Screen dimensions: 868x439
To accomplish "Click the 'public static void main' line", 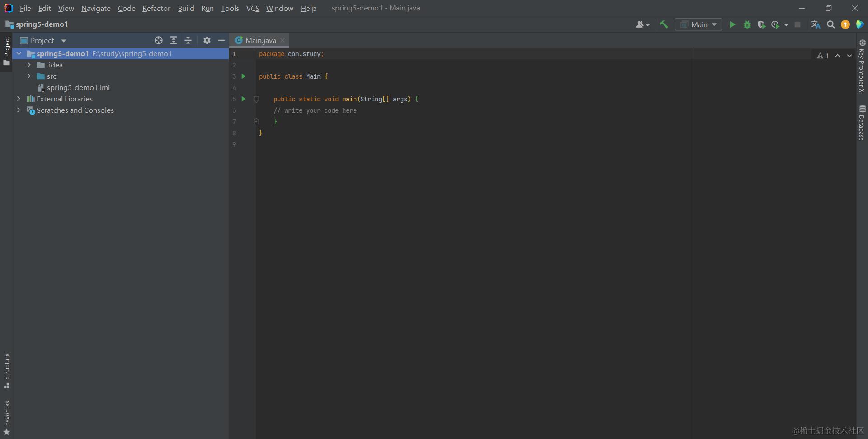I will [346, 99].
